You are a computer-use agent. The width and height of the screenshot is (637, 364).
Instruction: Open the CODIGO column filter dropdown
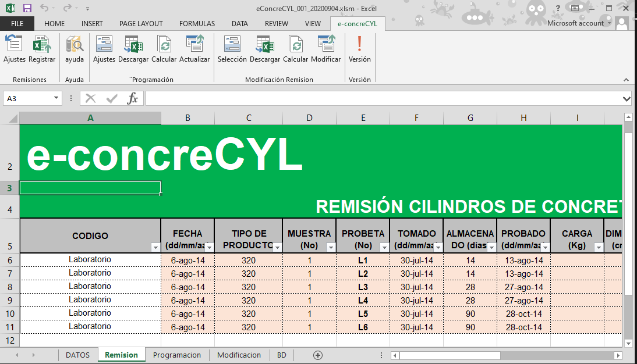(x=155, y=247)
